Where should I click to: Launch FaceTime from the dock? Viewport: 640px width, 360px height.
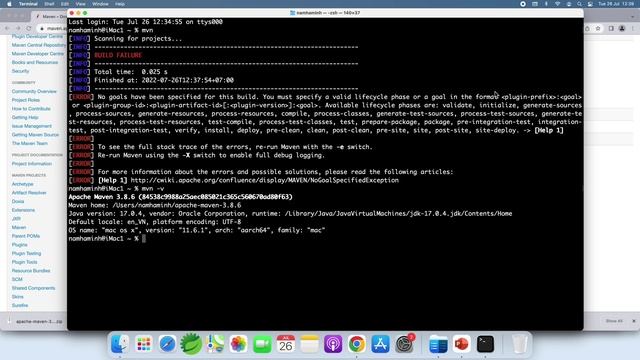(262, 344)
